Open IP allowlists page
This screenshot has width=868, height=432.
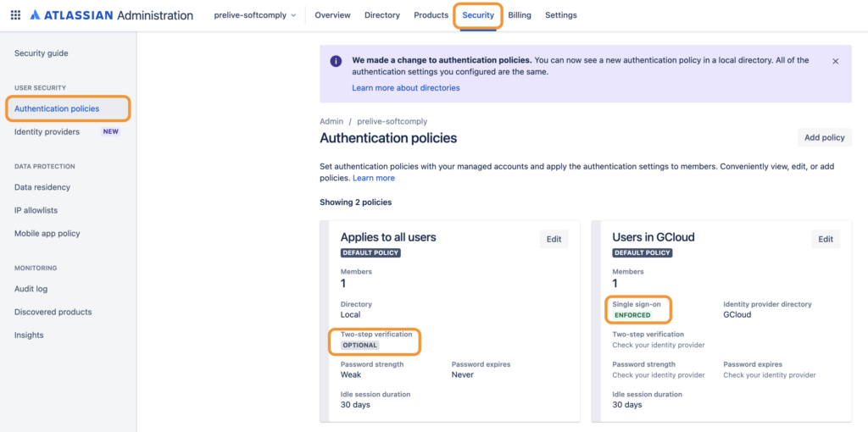click(x=36, y=210)
